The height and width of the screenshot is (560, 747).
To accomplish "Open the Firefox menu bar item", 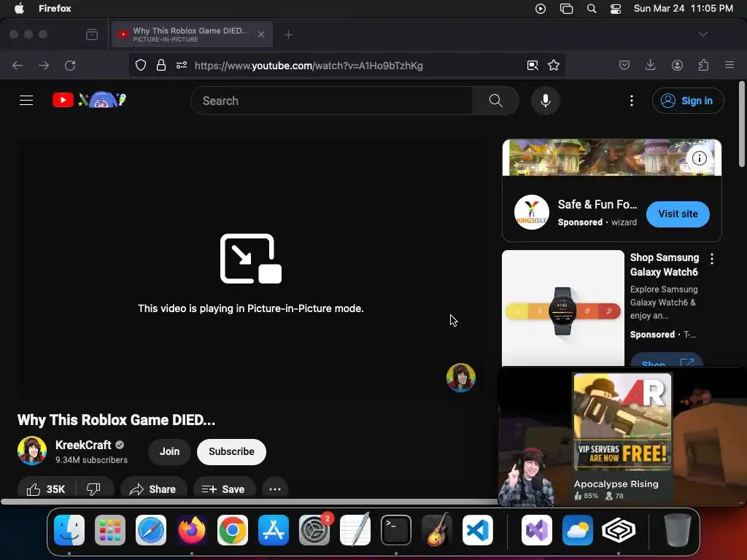I will point(55,9).
